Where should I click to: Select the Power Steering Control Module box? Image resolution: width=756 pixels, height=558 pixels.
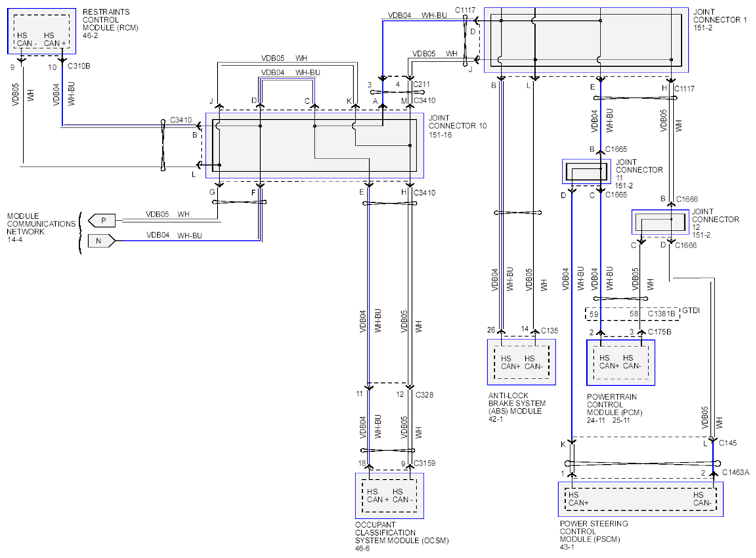pos(640,499)
